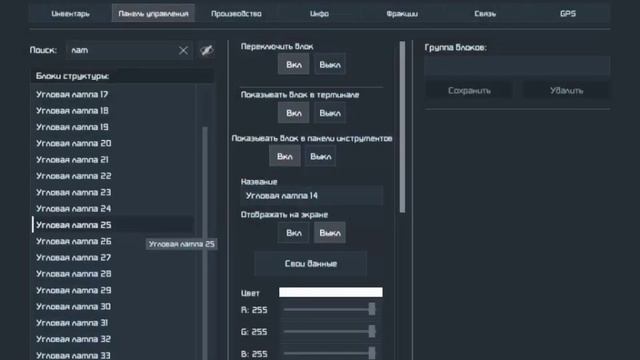Clear the search field with the X icon
Viewport: 640px width, 360px height.
tap(183, 50)
